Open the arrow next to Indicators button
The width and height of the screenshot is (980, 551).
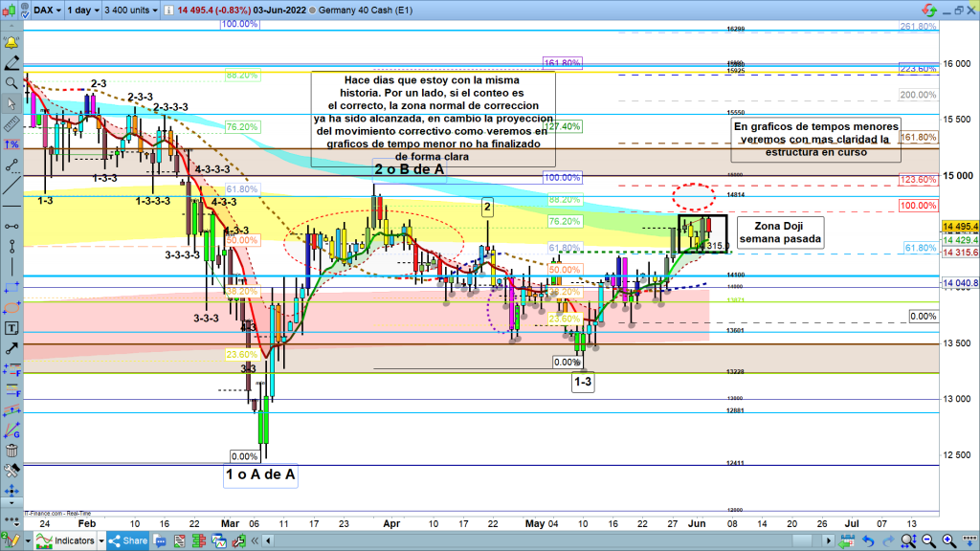point(102,541)
